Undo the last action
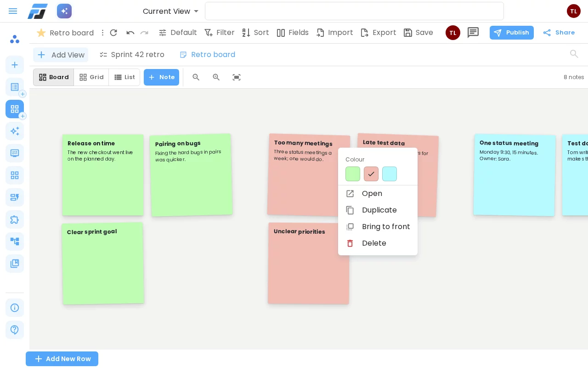Image resolution: width=588 pixels, height=368 pixels. pyautogui.click(x=130, y=33)
